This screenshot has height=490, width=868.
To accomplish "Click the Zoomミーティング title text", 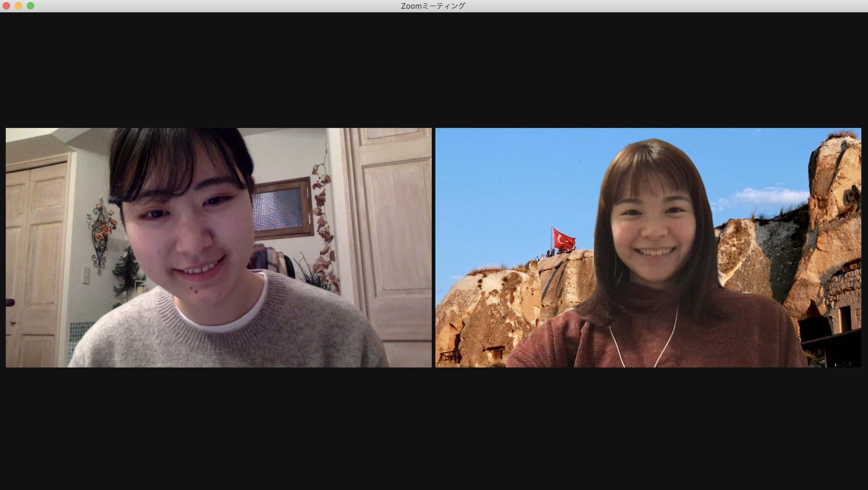I will tap(433, 6).
